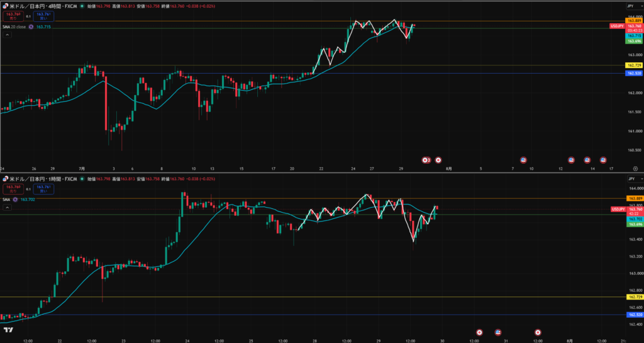Click the green market status dot on 1時間 chart
Screen dimensions: 644x343
(x=82, y=179)
